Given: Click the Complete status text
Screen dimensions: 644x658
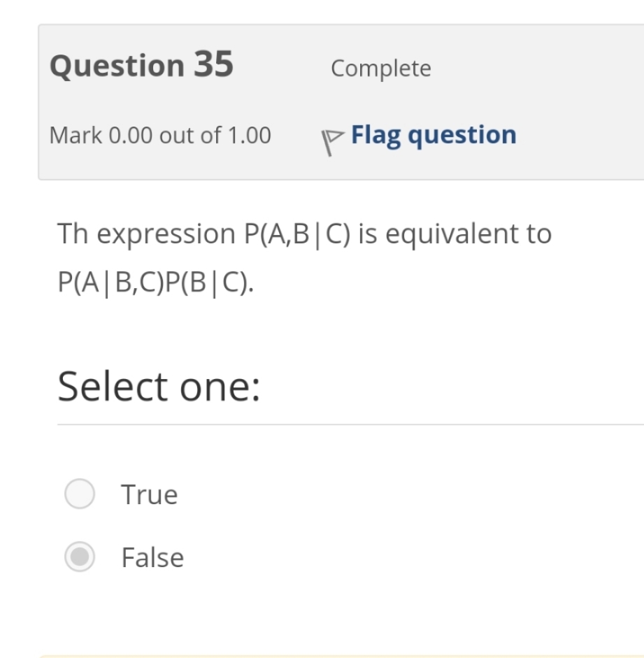Looking at the screenshot, I should coord(381,68).
